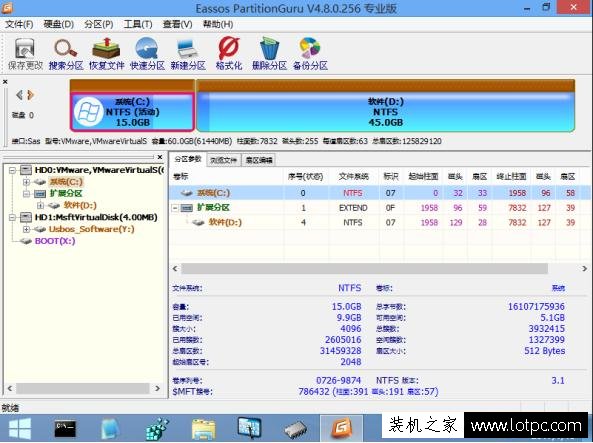
Task: Expand the 系统(C:) tree node
Action: tap(26, 182)
